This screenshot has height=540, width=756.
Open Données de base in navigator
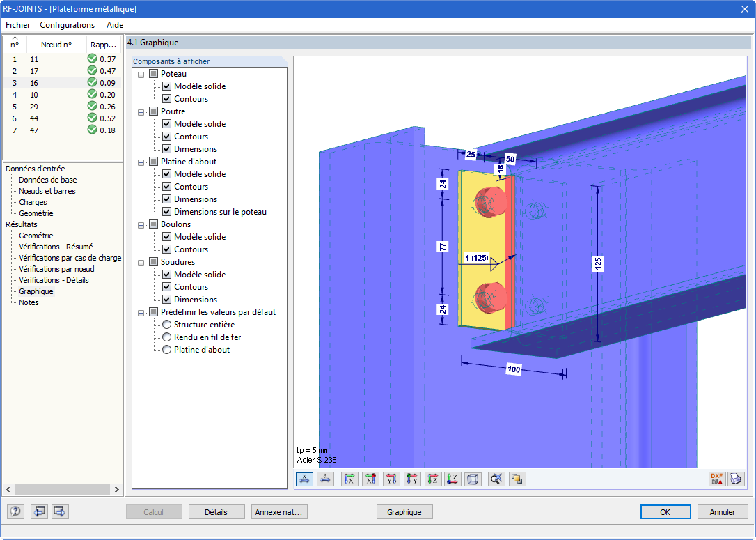[x=48, y=180]
